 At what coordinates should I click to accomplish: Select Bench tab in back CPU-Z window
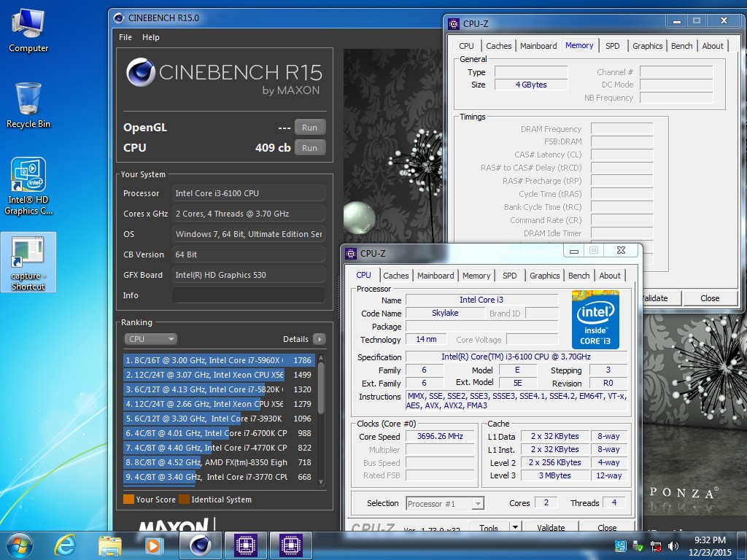pyautogui.click(x=682, y=46)
